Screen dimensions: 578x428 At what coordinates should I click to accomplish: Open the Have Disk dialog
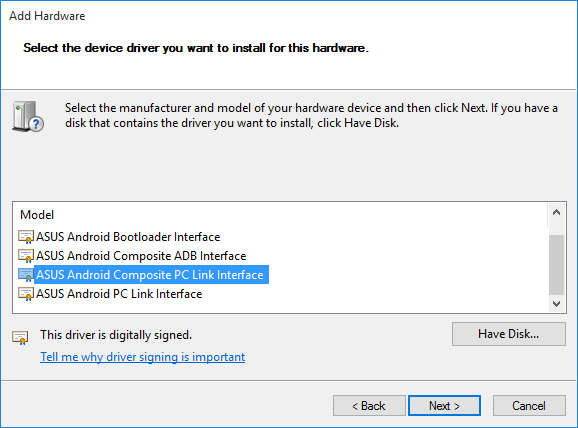point(509,334)
